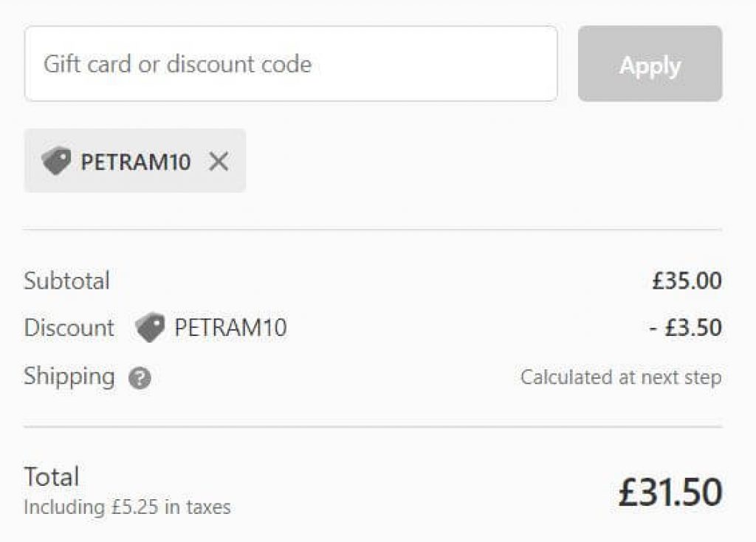This screenshot has height=542, width=756.
Task: Click the £35.00 subtotal amount
Action: coord(687,281)
